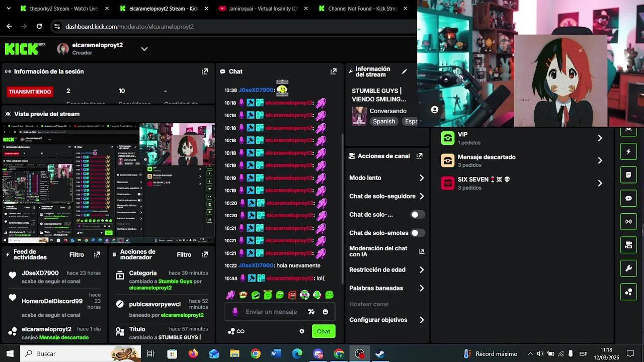Click the Spanish language tag

point(384,121)
